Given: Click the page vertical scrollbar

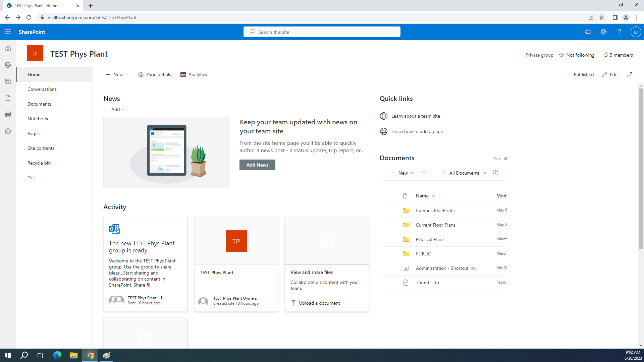Looking at the screenshot, I should 641,168.
